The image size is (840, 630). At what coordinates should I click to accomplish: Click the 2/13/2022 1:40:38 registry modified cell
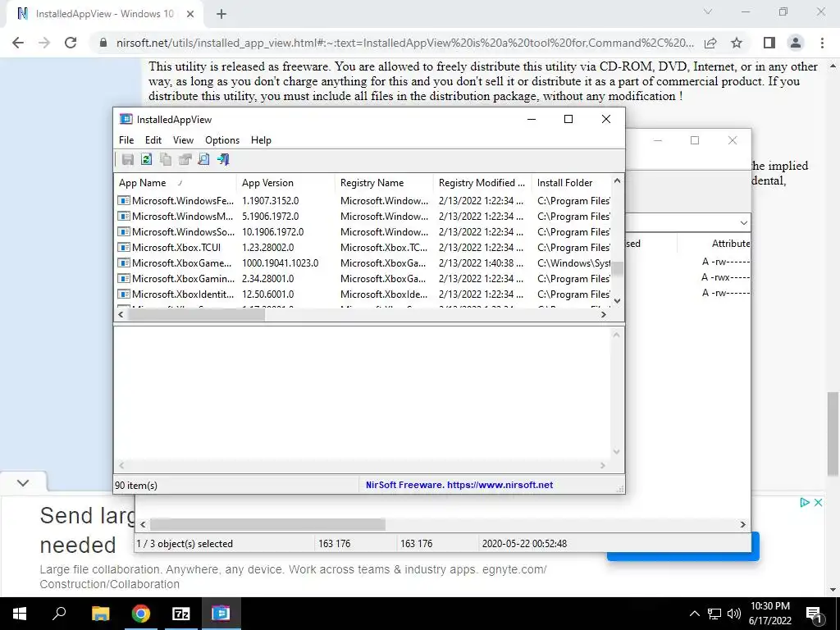point(481,263)
